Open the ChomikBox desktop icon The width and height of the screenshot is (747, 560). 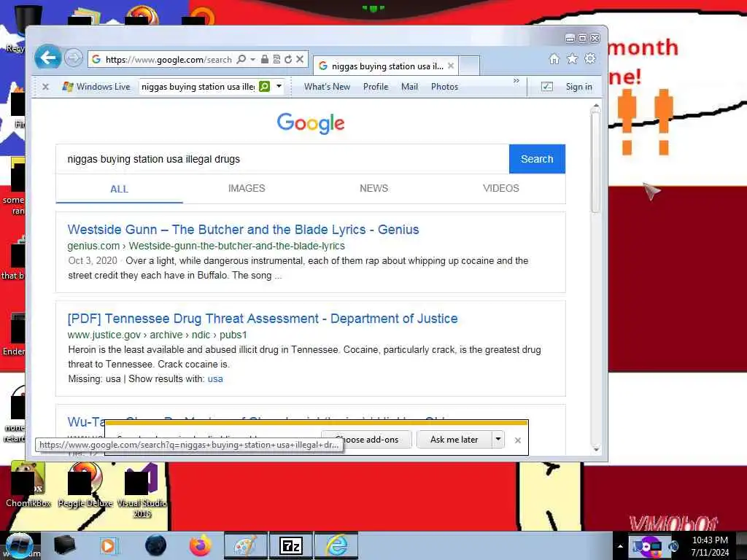point(28,484)
